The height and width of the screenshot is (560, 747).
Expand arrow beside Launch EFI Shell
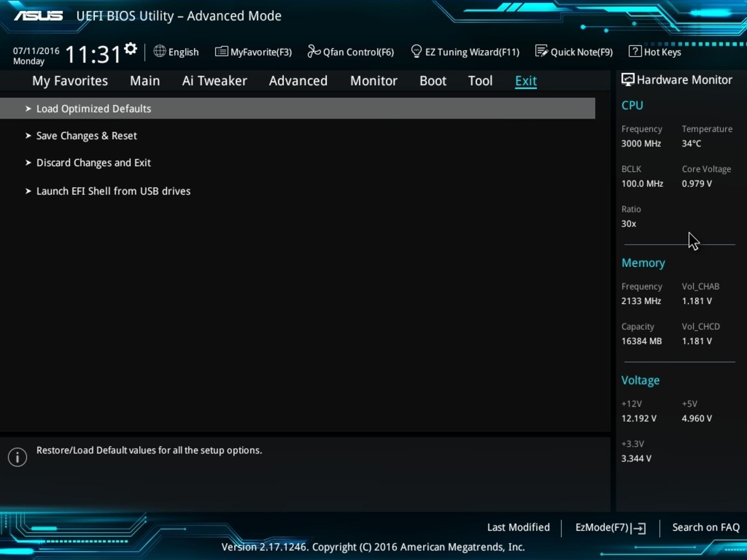pyautogui.click(x=28, y=191)
